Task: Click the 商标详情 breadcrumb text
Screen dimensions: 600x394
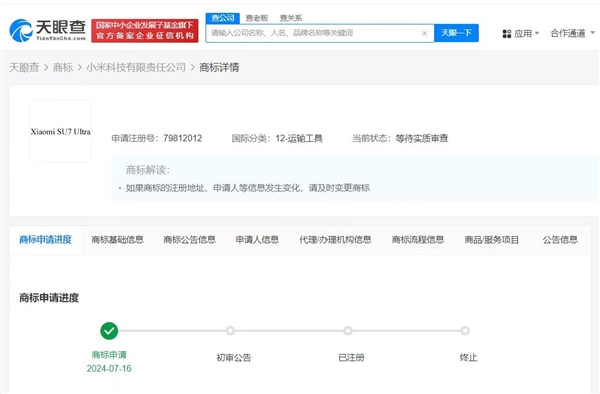Action: (x=219, y=67)
